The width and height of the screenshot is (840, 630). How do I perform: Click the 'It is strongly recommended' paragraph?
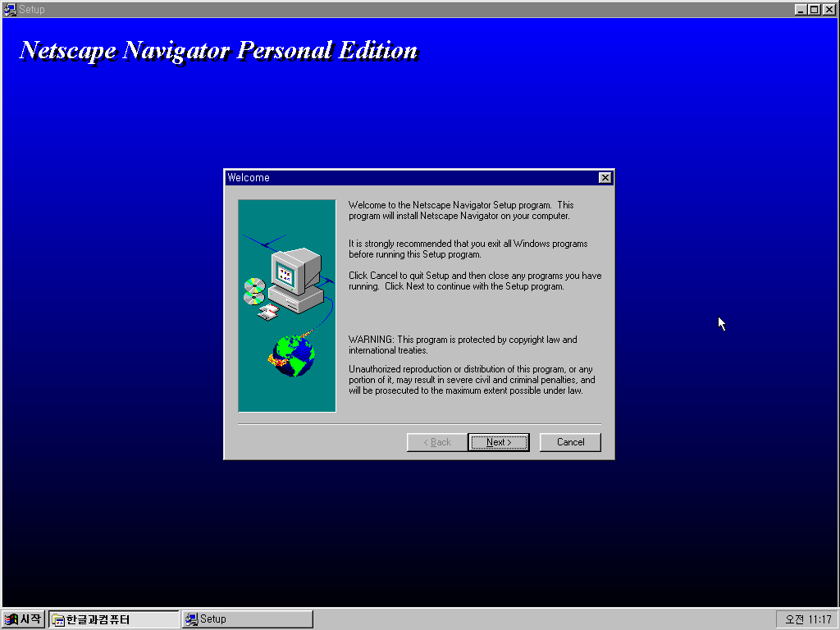click(468, 249)
